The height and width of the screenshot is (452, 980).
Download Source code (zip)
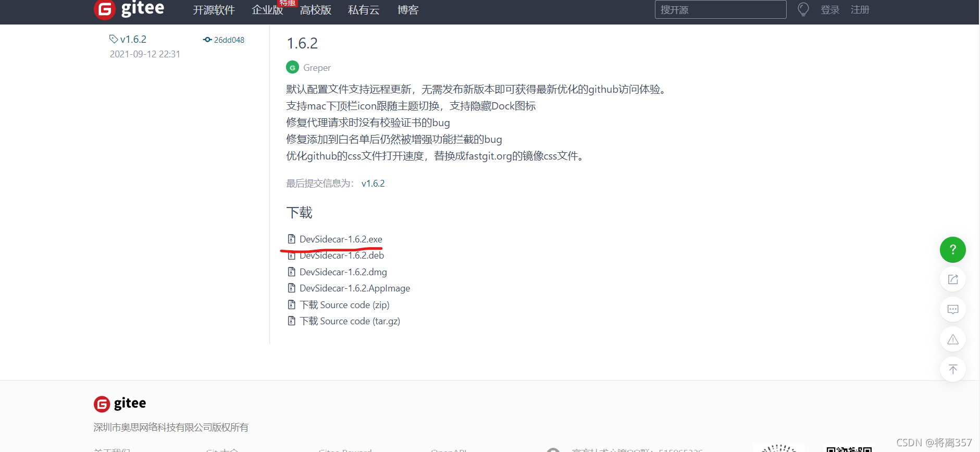pos(344,305)
